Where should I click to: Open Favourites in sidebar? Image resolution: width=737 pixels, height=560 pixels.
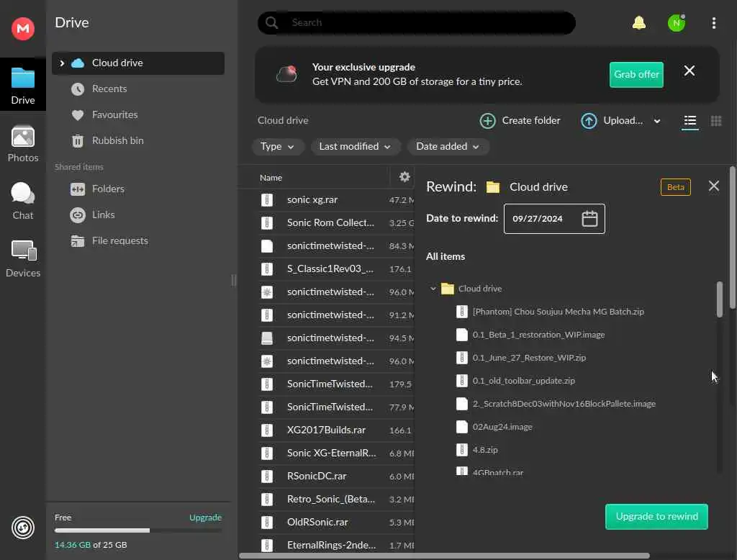[114, 114]
